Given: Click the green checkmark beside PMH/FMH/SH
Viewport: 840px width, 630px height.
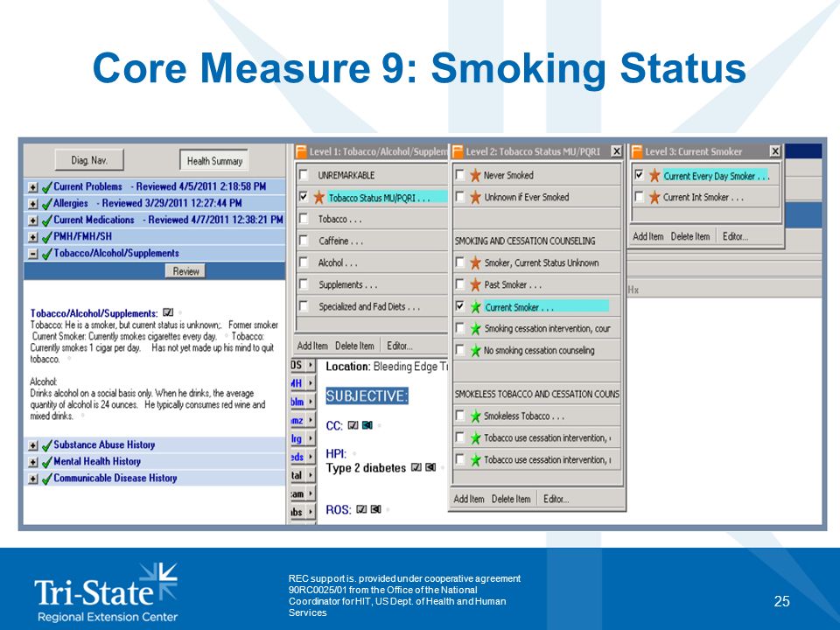Looking at the screenshot, I should [46, 237].
